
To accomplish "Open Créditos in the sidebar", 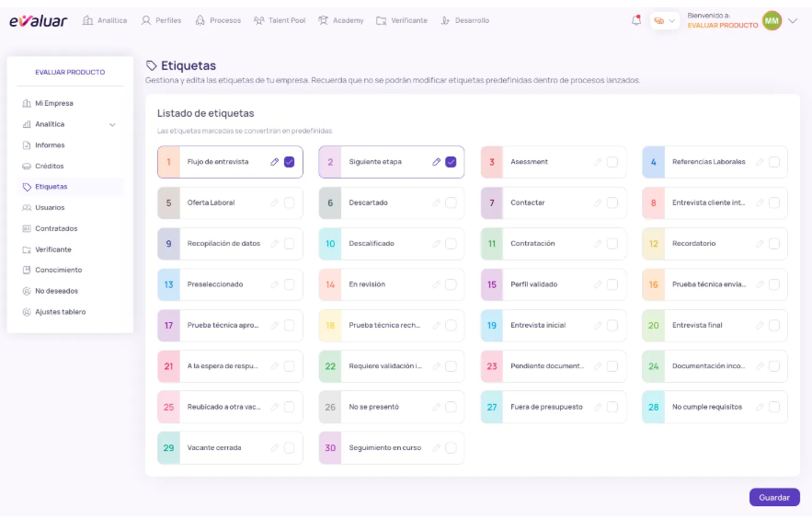I will pyautogui.click(x=49, y=166).
